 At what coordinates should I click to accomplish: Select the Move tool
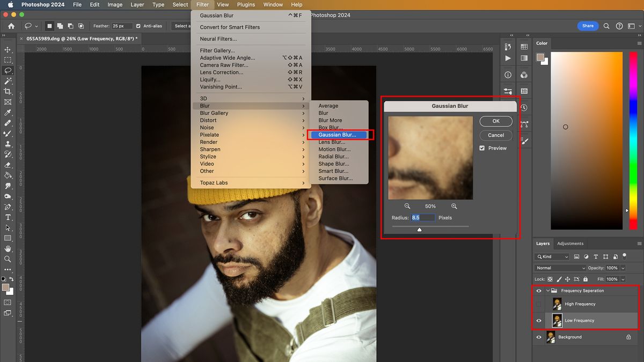[8, 49]
